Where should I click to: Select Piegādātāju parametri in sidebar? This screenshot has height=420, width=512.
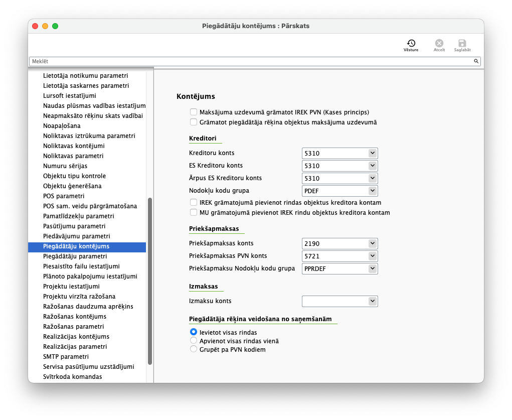point(75,256)
